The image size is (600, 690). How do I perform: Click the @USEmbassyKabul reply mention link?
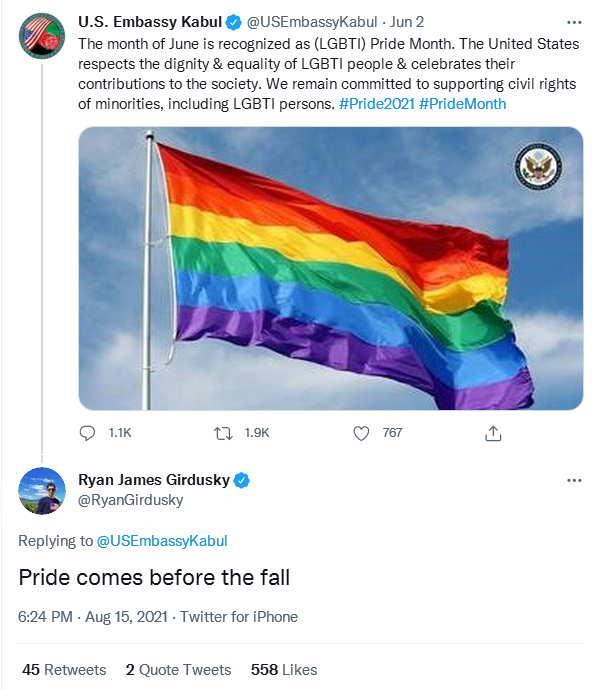coord(162,541)
